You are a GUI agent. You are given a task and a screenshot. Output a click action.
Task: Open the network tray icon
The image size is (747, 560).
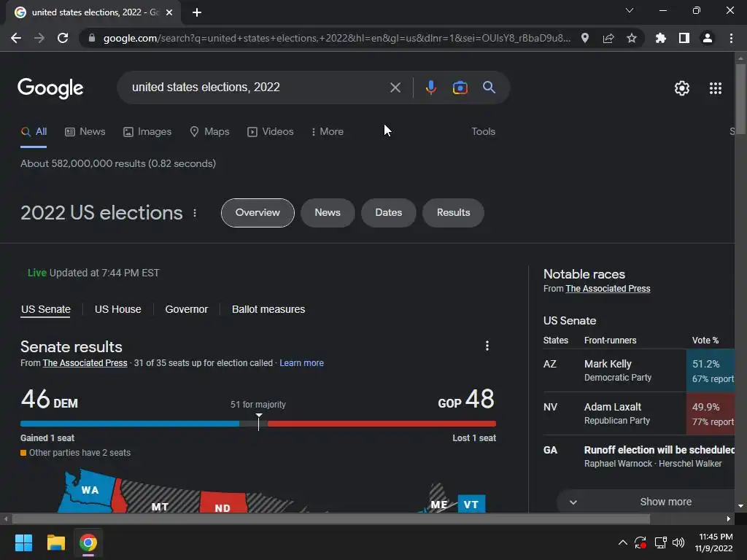pyautogui.click(x=660, y=542)
